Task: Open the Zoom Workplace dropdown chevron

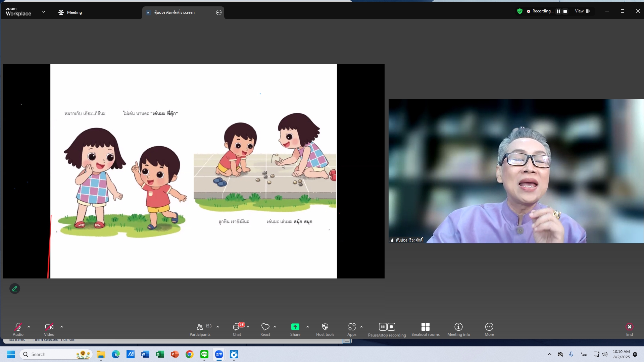Action: [44, 12]
